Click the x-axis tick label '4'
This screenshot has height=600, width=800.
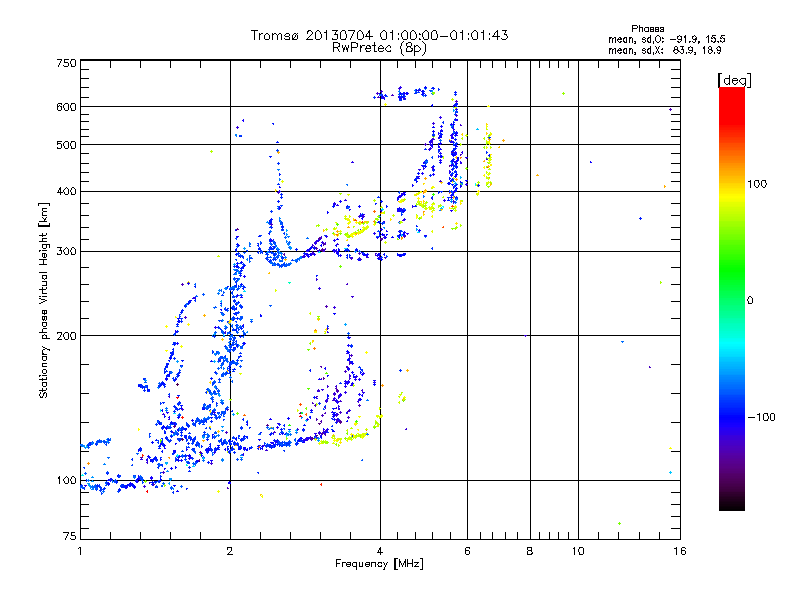tap(380, 551)
